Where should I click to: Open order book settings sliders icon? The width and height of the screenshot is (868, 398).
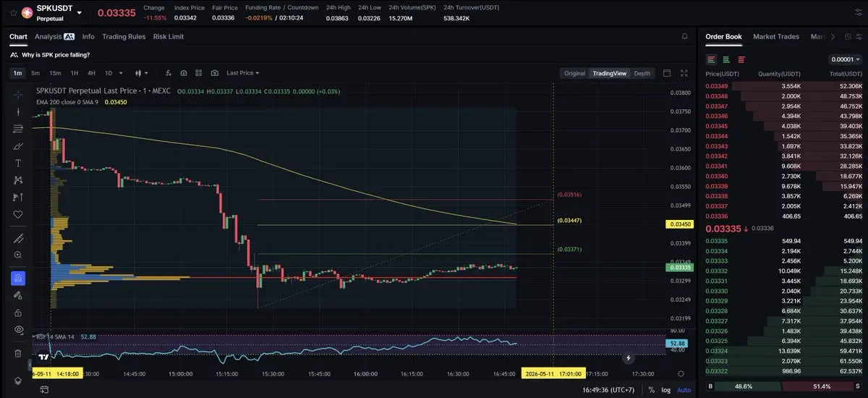coord(858,36)
